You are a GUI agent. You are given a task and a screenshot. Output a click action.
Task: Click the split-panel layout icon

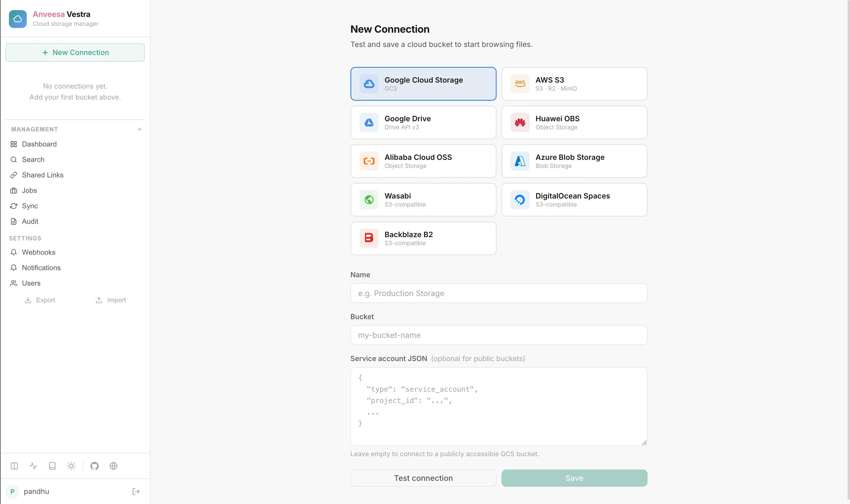coord(14,466)
